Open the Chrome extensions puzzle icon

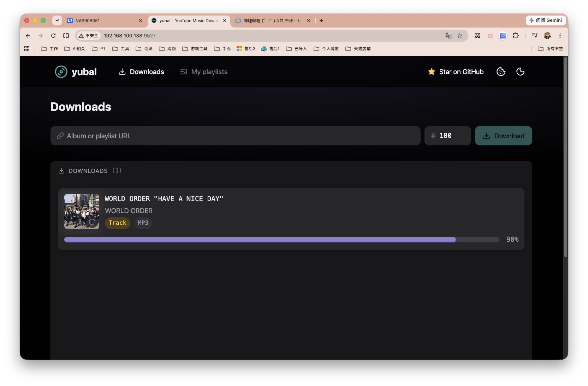[x=516, y=36]
